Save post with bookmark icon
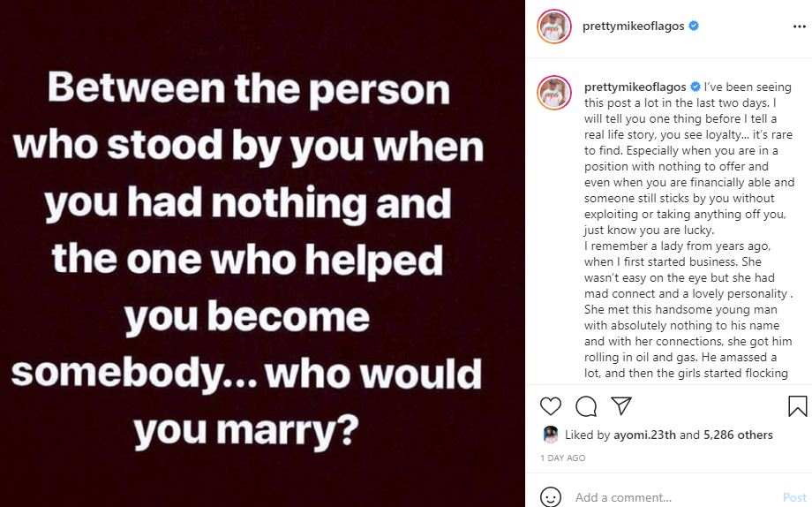Screen dimensions: 812x507 point(797,406)
